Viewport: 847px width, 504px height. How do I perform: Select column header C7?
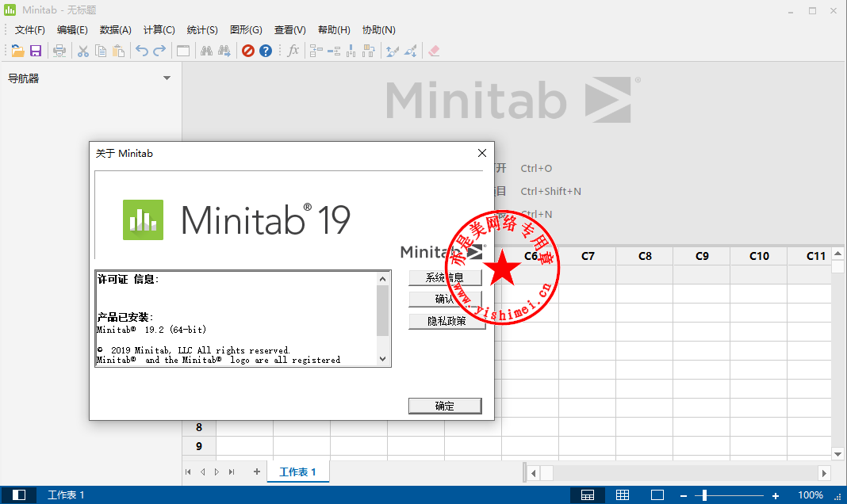[588, 256]
